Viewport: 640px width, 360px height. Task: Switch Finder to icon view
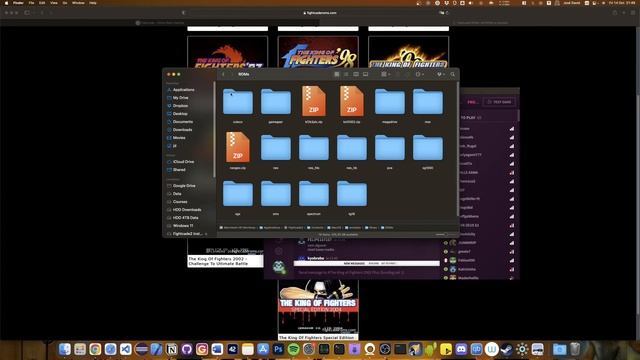coord(337,74)
